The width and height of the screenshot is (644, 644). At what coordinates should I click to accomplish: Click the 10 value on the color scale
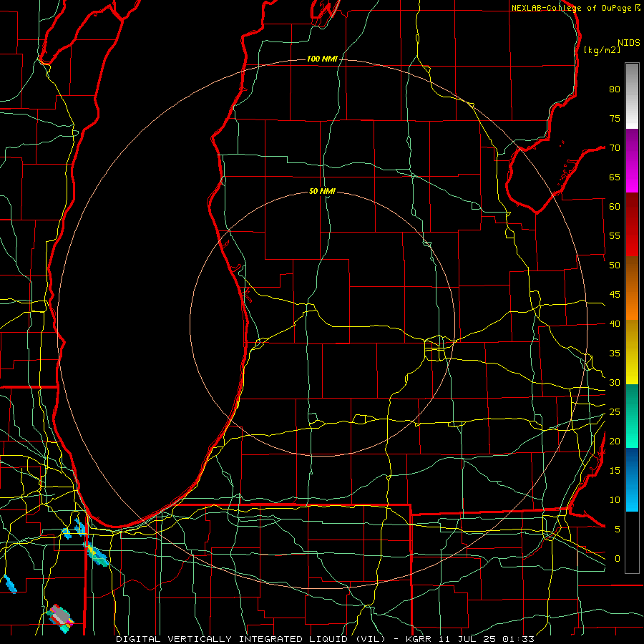click(x=615, y=500)
